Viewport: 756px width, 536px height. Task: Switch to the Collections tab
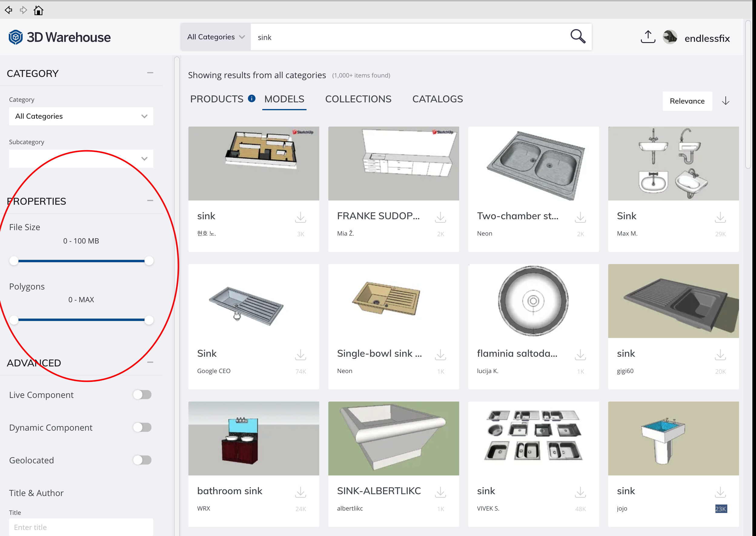point(358,99)
